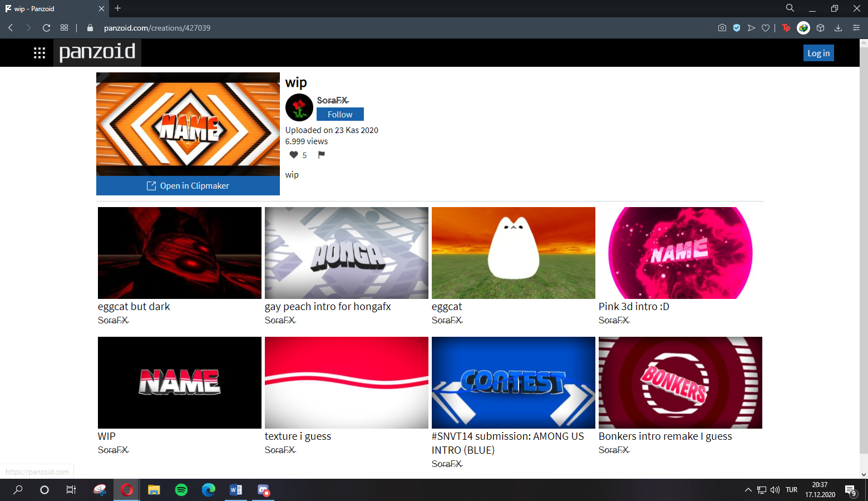Click SoraFX under eggcat but dark

[x=114, y=320]
